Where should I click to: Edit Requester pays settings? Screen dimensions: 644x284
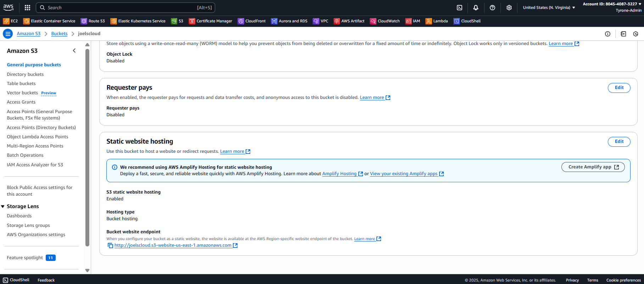pyautogui.click(x=619, y=88)
